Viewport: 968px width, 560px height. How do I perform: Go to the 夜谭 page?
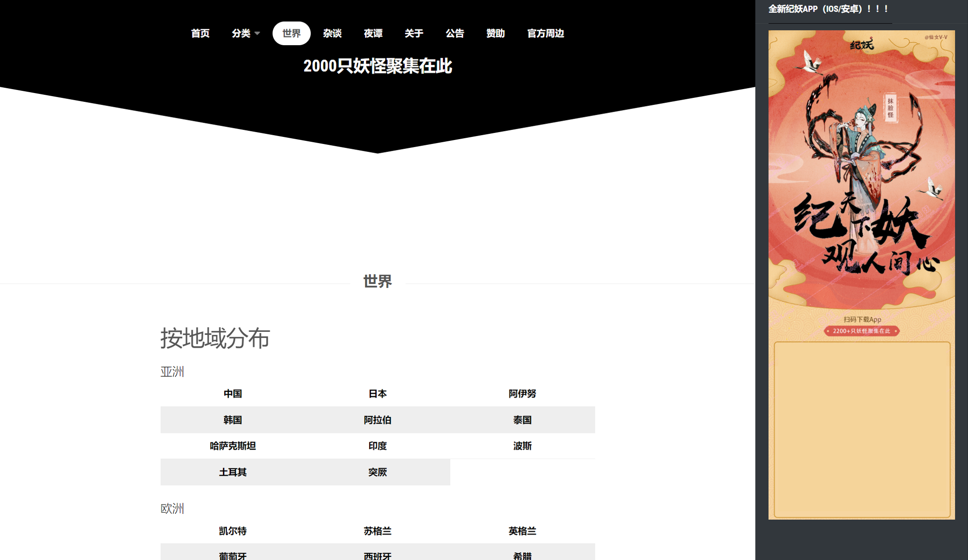pyautogui.click(x=373, y=33)
